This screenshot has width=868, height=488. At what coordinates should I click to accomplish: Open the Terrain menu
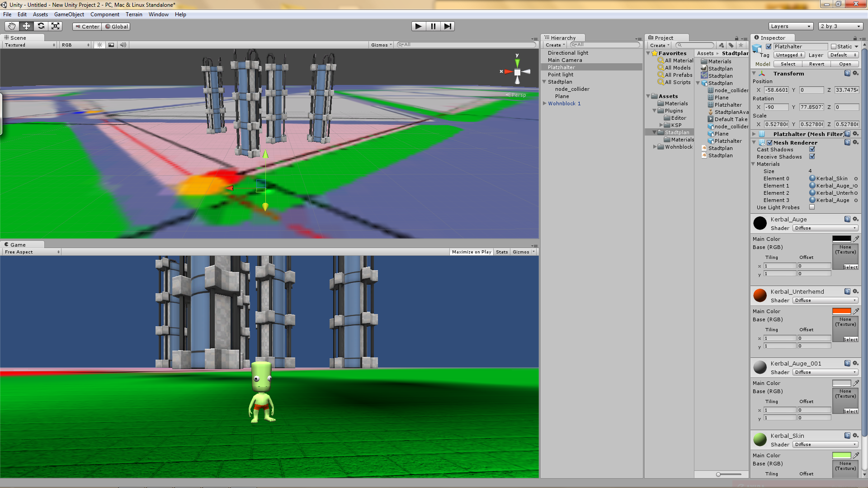(134, 14)
